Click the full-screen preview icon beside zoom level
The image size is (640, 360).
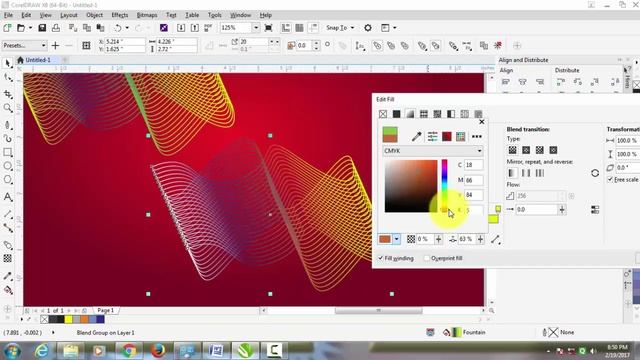[269, 28]
